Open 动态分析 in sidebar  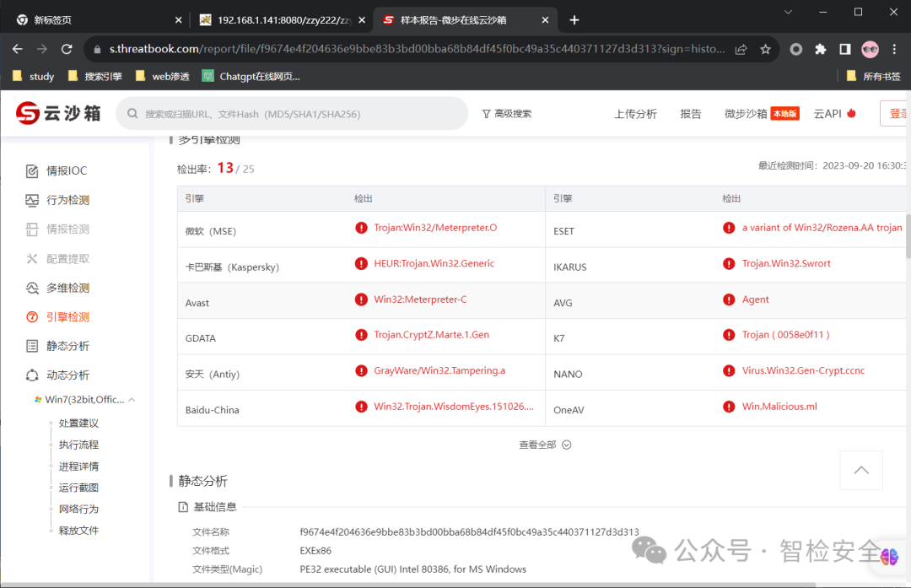[x=57, y=375]
